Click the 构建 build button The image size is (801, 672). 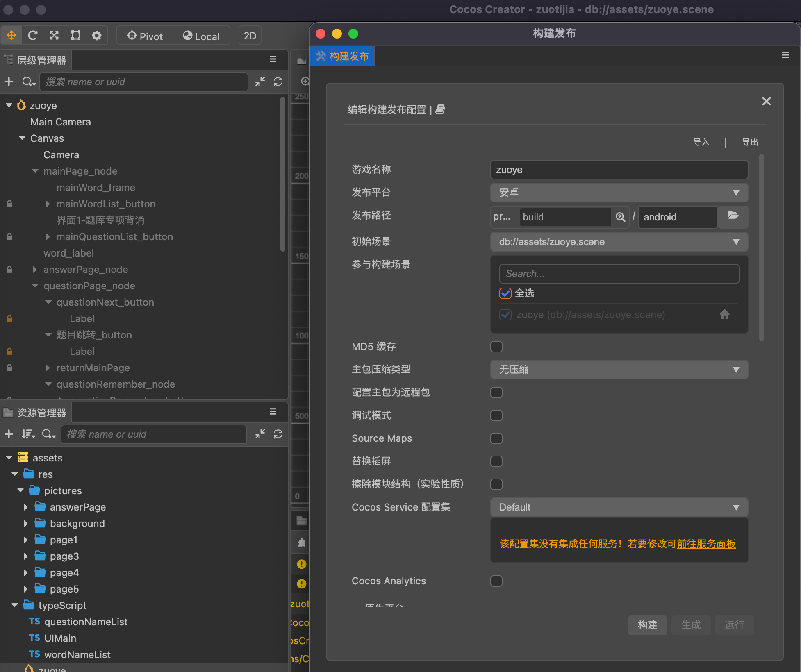coord(647,625)
